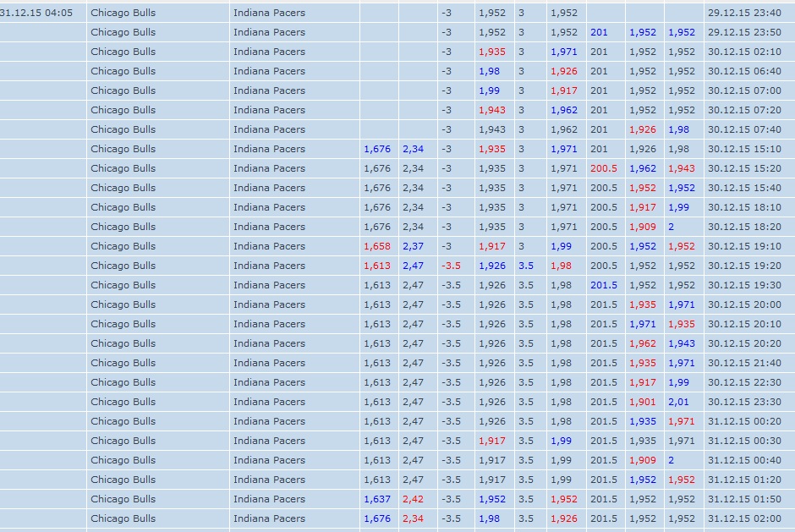Click blue handicap 3.5 in the 30.12.15 19:20 row
The image size is (795, 532).
coord(526,266)
